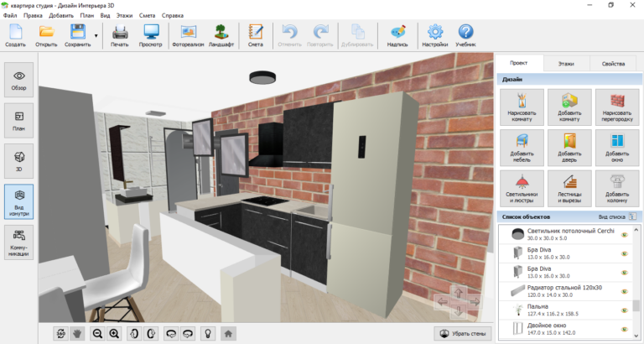
Task: Click the Добавить мебель button
Action: [x=521, y=146]
